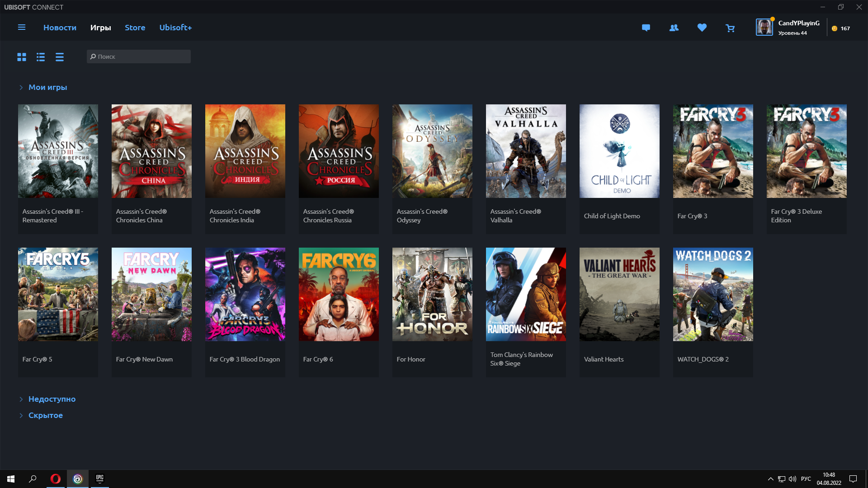Open Child of Light Demo cover
This screenshot has height=488, width=868.
(619, 151)
